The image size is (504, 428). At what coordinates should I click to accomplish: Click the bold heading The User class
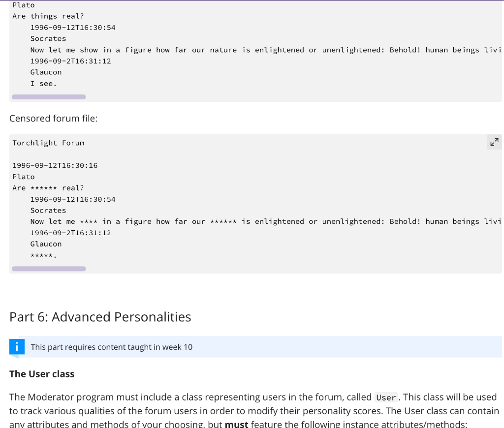(42, 374)
